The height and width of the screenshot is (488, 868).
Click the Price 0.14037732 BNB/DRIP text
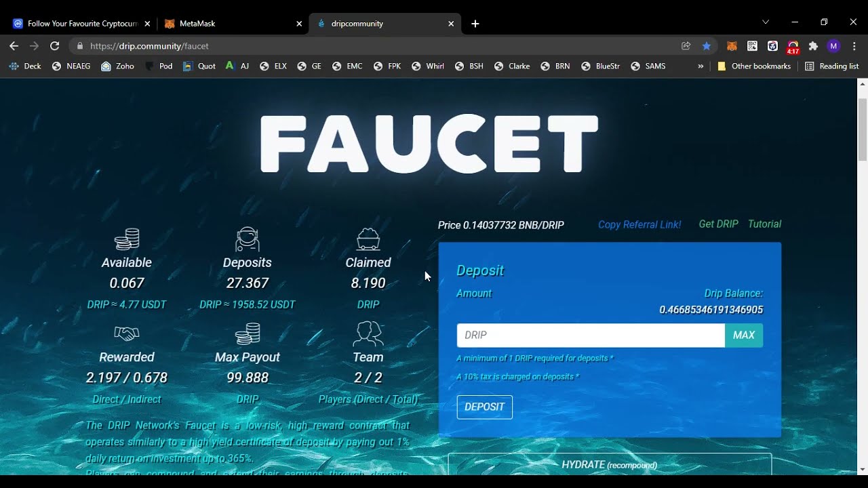(x=501, y=225)
